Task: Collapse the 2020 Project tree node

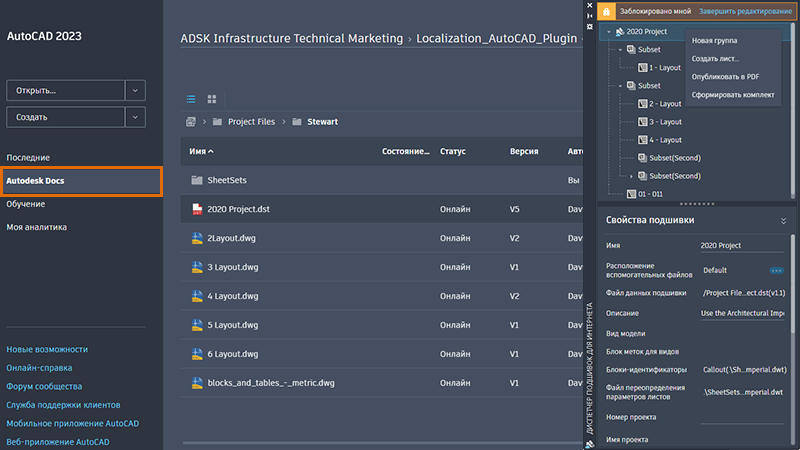Action: 608,32
